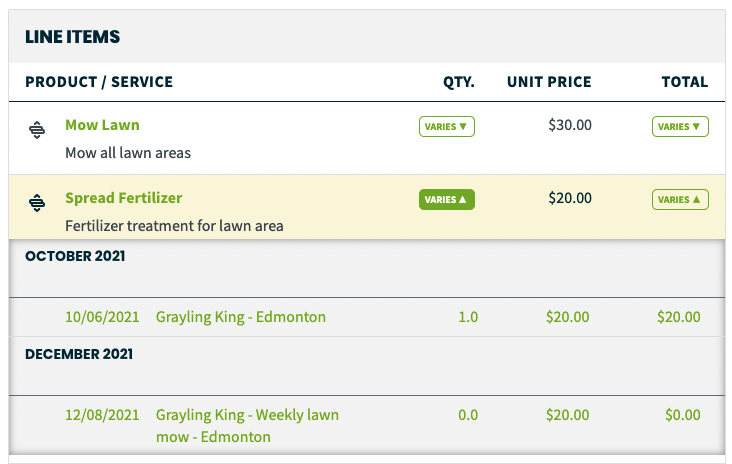Click the reorder handle icon beside Mow Lawn
This screenshot has height=464, width=732.
(37, 130)
